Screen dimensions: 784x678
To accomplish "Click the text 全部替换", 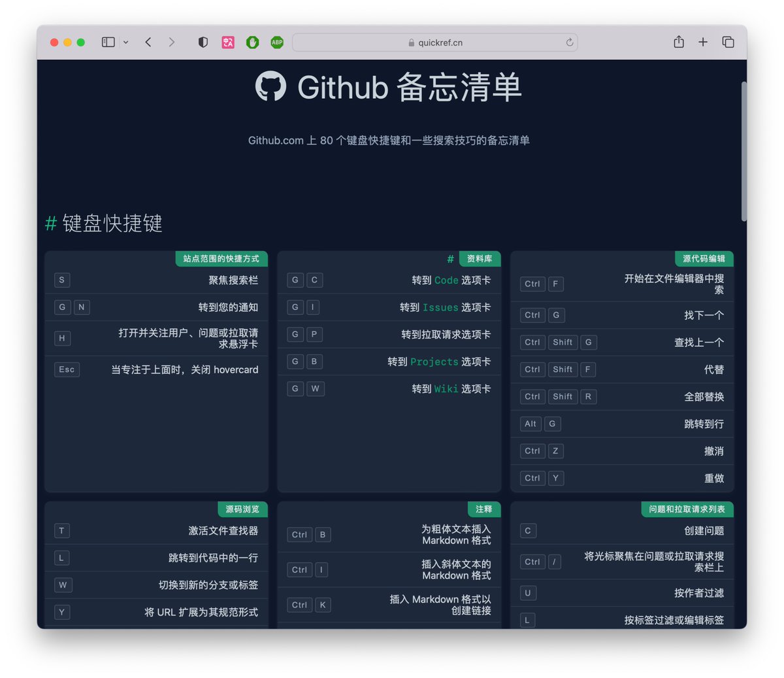I will 704,396.
